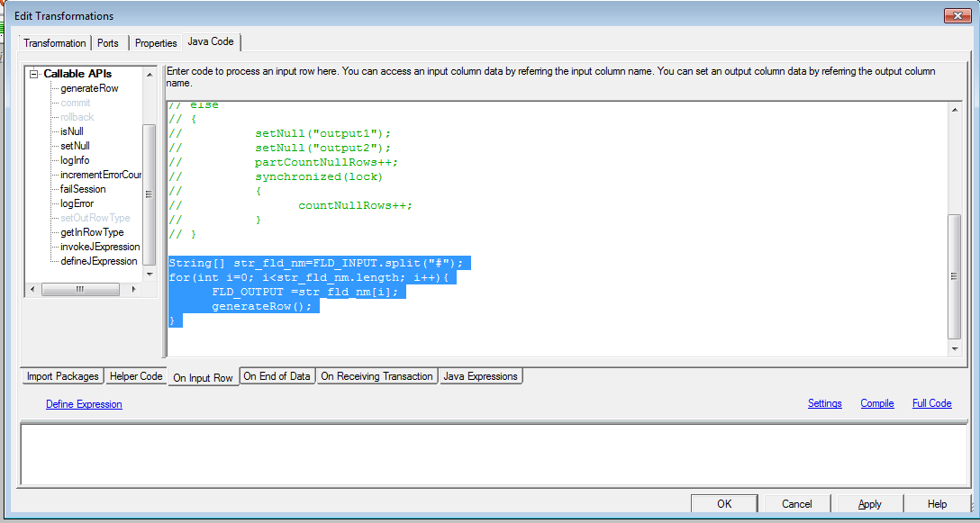Select the On Input Row tab
980x523 pixels.
coord(204,377)
